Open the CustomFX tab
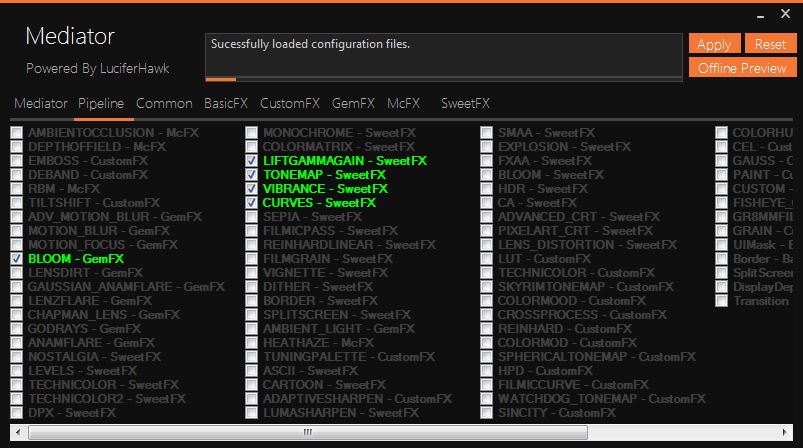Viewport: 803px width, 448px height. point(290,103)
